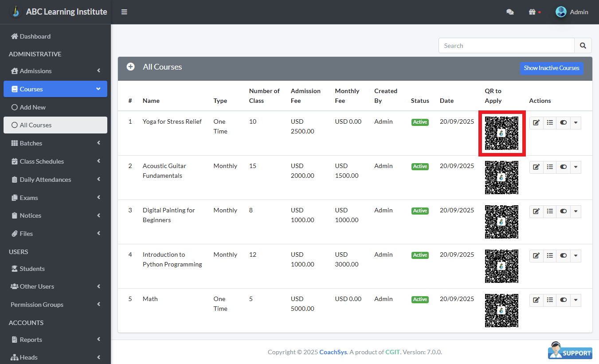Select Add New under Courses
Image resolution: width=599 pixels, height=364 pixels.
32,107
